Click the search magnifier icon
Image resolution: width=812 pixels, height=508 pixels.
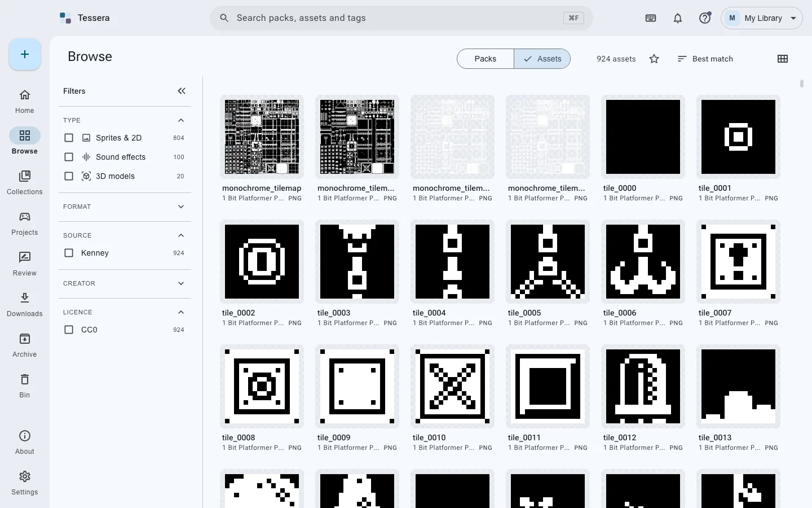coord(224,18)
